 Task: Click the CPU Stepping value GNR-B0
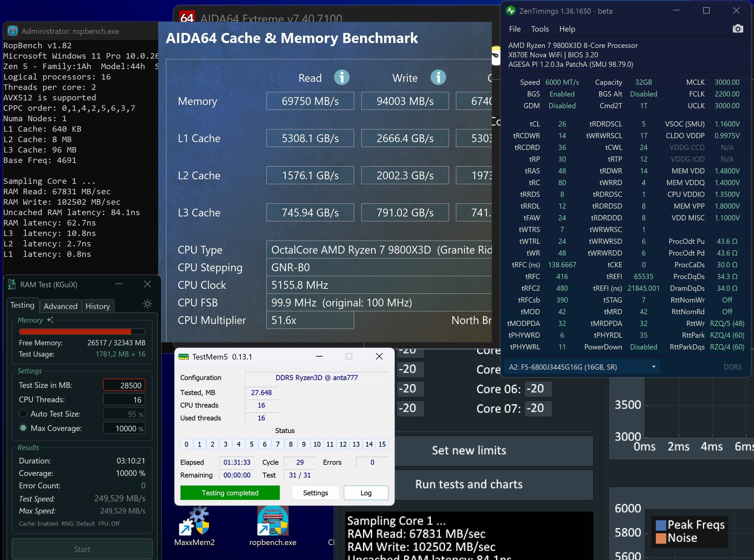click(x=379, y=267)
